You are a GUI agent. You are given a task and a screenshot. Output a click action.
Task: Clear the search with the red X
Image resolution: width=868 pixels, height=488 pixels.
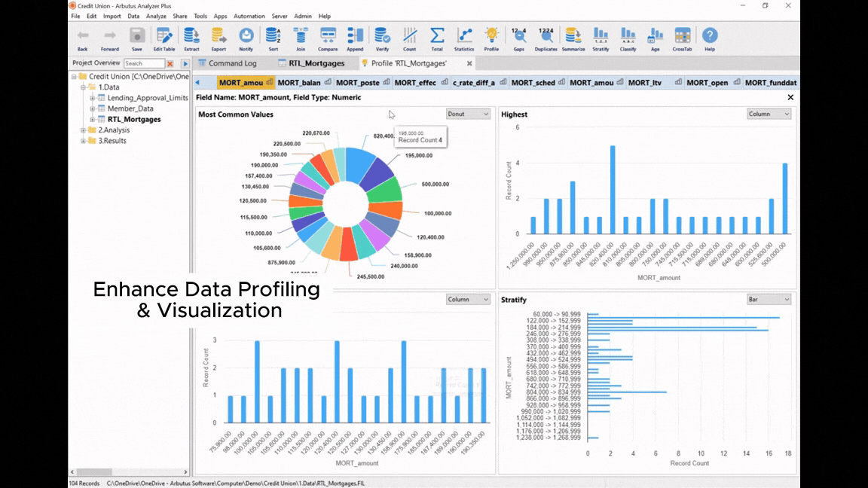[x=172, y=64]
